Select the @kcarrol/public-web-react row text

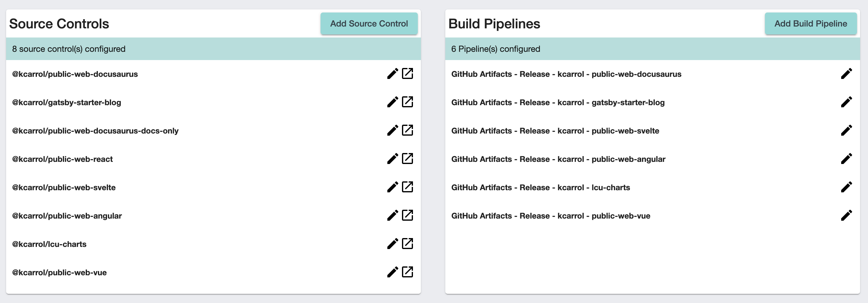click(x=62, y=159)
